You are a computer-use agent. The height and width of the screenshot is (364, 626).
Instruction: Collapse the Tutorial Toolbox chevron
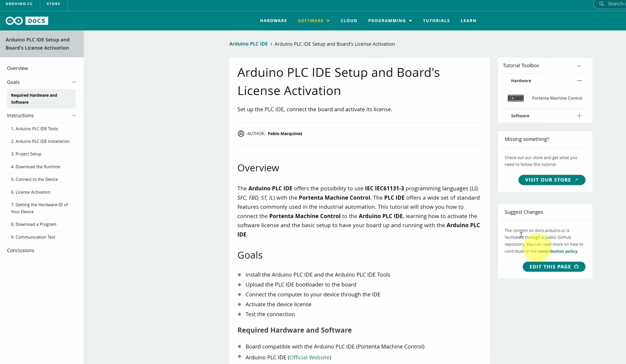tap(579, 66)
